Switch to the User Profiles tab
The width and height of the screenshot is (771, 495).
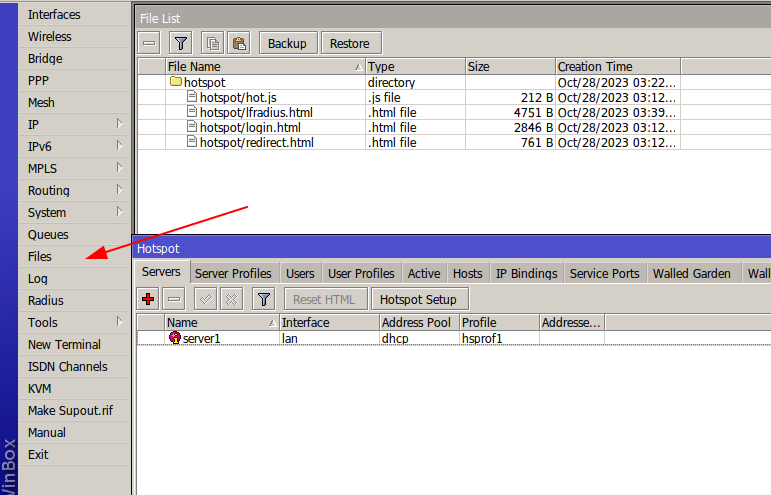[361, 273]
